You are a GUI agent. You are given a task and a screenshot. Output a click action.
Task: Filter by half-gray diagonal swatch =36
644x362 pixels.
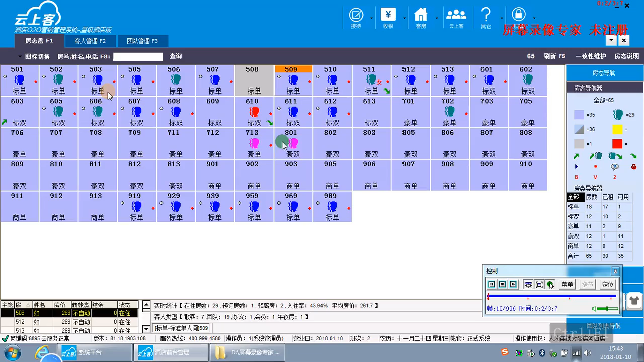coord(579,129)
